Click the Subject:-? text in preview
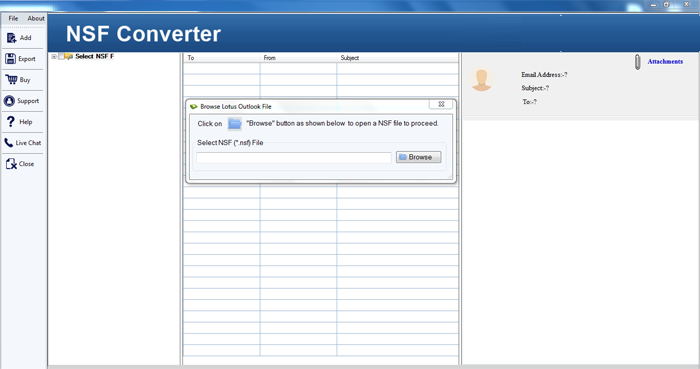This screenshot has height=369, width=700. click(535, 88)
